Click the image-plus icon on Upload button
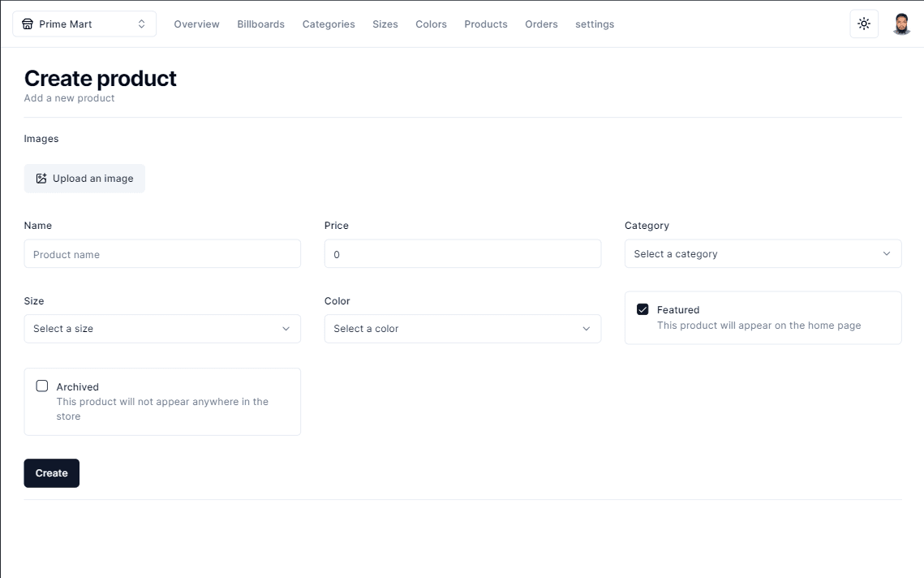924x578 pixels. click(41, 179)
